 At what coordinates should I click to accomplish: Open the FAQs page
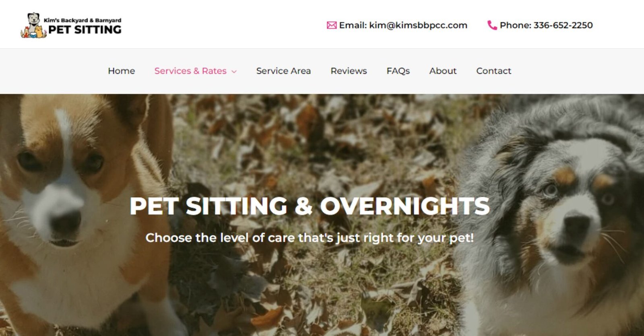pos(398,71)
